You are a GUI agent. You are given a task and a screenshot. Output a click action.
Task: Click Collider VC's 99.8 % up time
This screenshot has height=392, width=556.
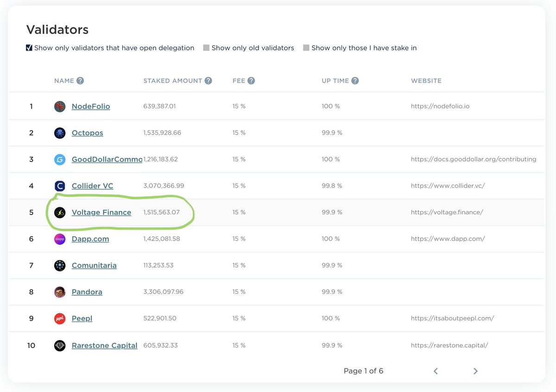tap(332, 186)
